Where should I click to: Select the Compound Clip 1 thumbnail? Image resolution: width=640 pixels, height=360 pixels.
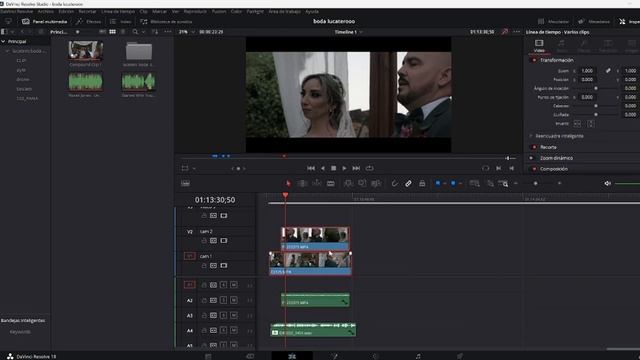pyautogui.click(x=85, y=50)
